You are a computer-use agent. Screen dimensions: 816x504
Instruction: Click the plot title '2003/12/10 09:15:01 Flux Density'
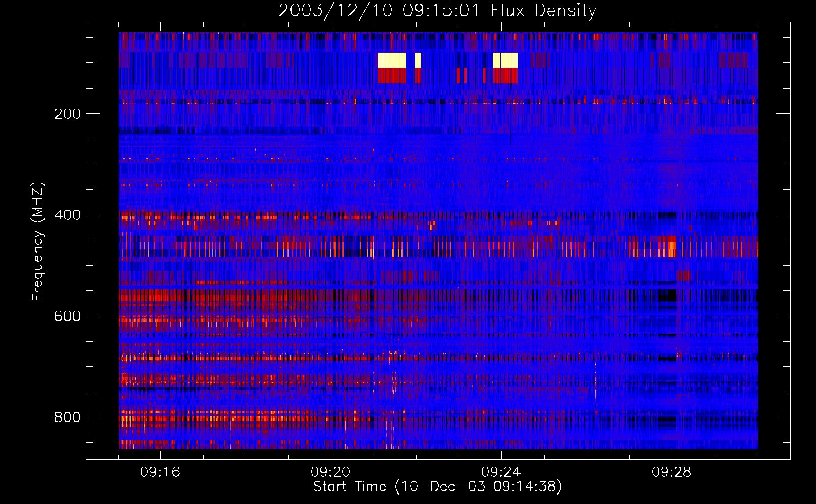[x=437, y=10]
